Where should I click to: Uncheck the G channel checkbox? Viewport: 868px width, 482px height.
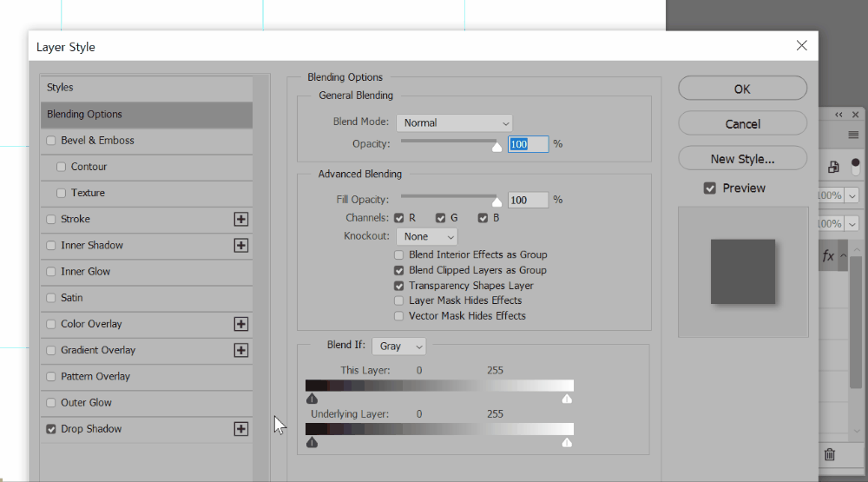pyautogui.click(x=440, y=218)
